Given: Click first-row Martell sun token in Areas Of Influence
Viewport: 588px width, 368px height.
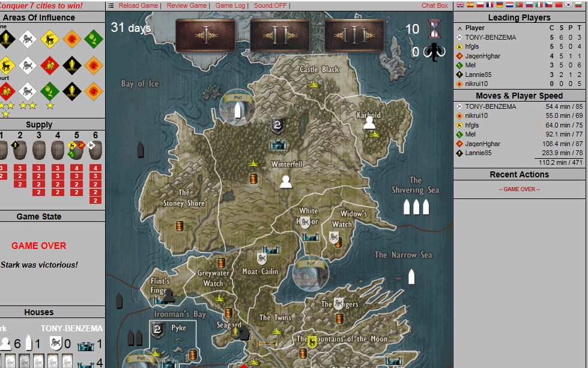Looking at the screenshot, I should (x=72, y=38).
